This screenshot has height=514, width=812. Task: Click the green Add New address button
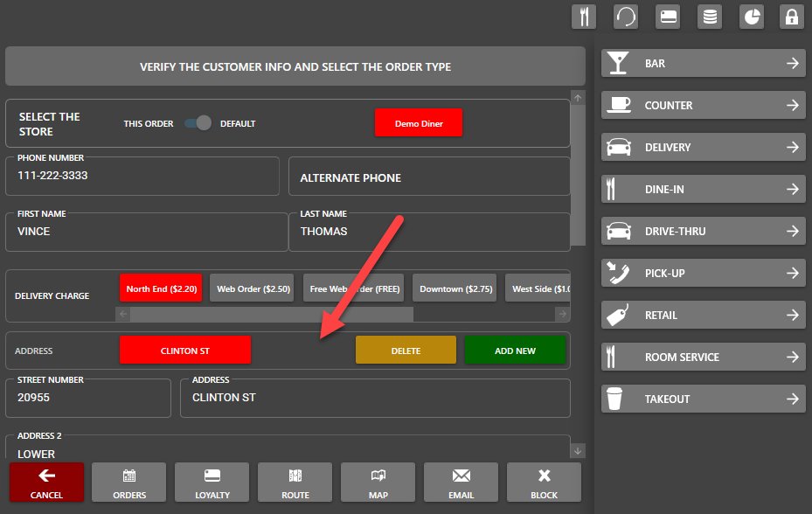[515, 351]
